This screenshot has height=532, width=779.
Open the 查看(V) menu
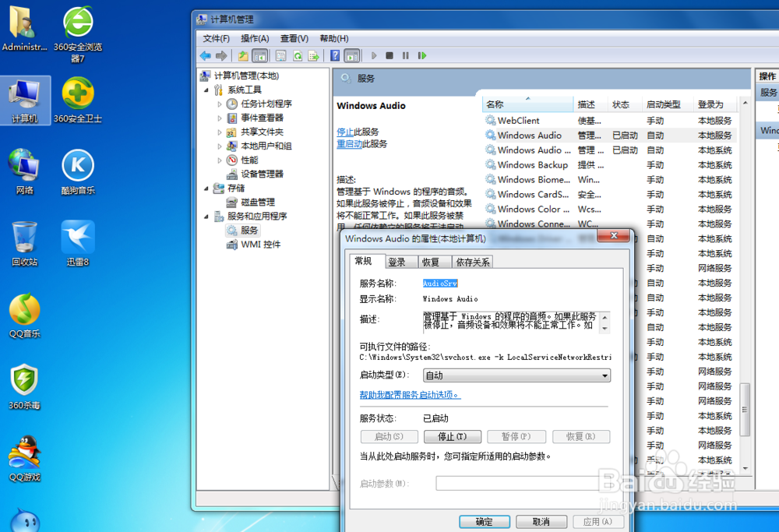pyautogui.click(x=294, y=38)
